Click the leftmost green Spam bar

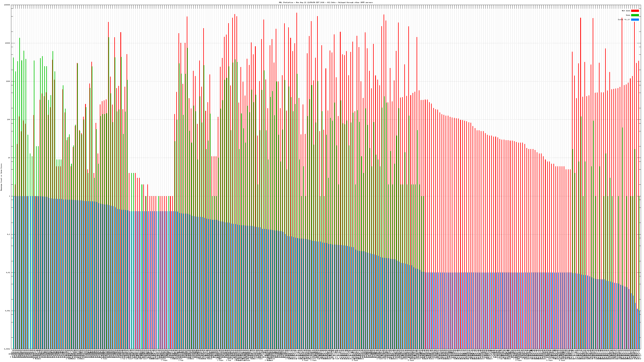[13, 125]
